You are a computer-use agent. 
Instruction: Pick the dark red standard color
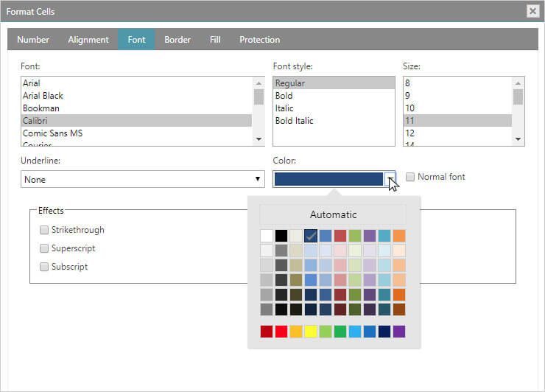[267, 332]
